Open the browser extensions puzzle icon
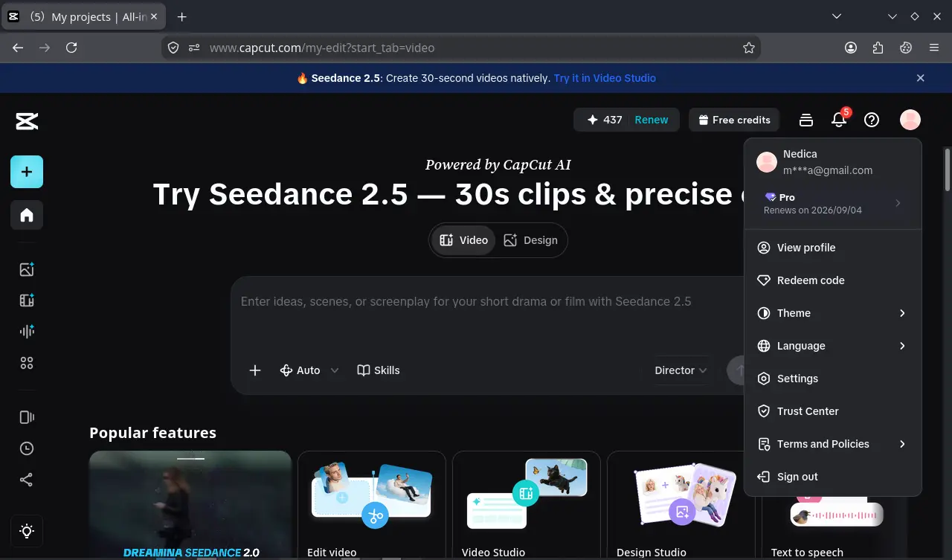Viewport: 952px width, 560px height. tap(878, 48)
